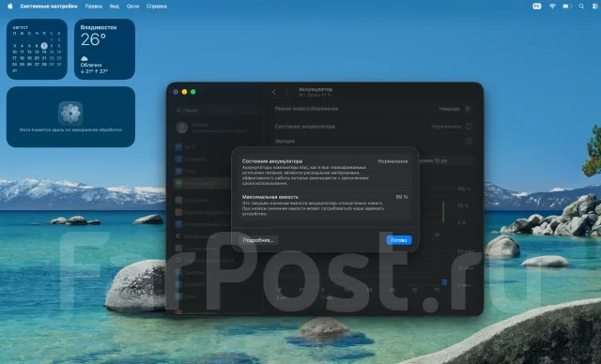Click info icon on Зарядка row
The image size is (601, 364).
pyautogui.click(x=469, y=141)
